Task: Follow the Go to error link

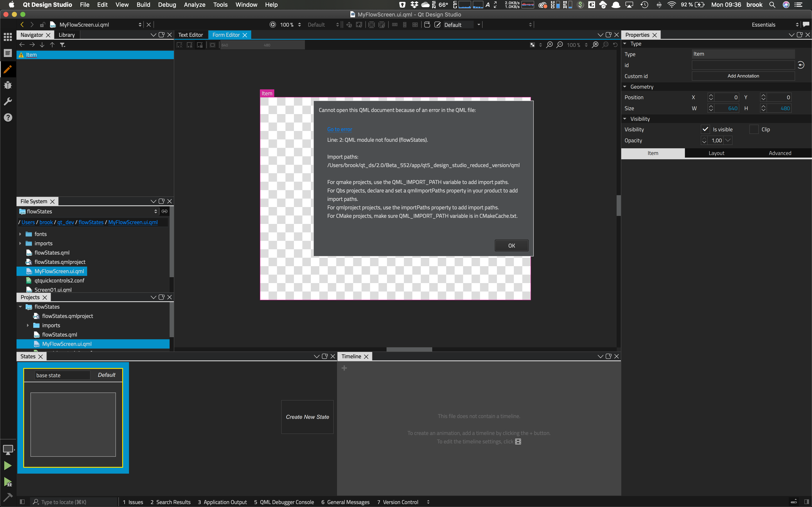Action: (339, 129)
